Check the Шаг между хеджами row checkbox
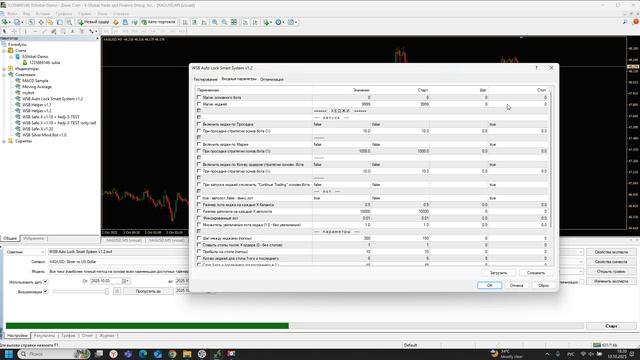This screenshot has width=640, height=360. (199, 238)
